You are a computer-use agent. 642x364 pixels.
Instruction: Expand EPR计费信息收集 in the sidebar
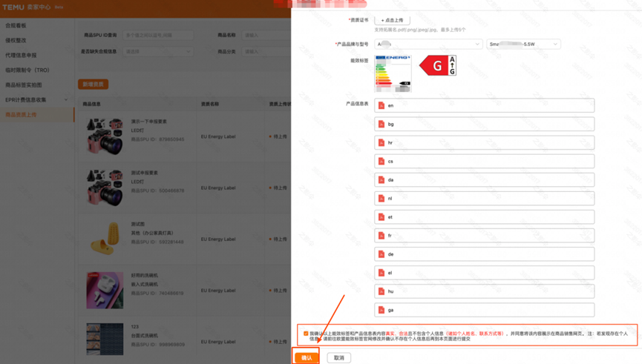coord(36,99)
